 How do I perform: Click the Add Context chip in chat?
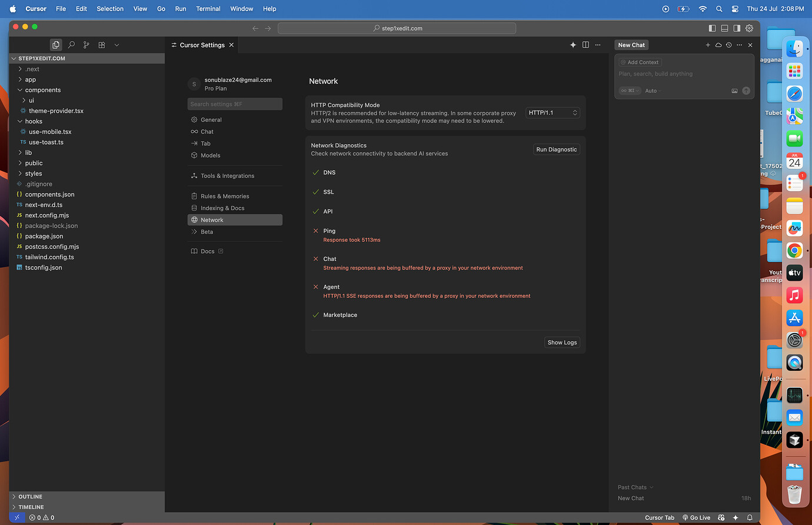pyautogui.click(x=639, y=62)
